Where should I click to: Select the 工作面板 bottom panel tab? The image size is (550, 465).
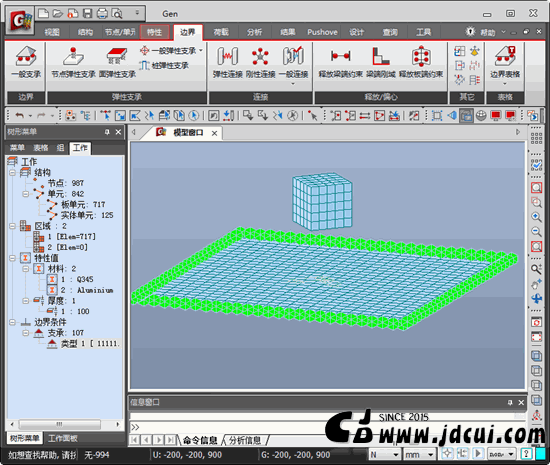(63, 438)
